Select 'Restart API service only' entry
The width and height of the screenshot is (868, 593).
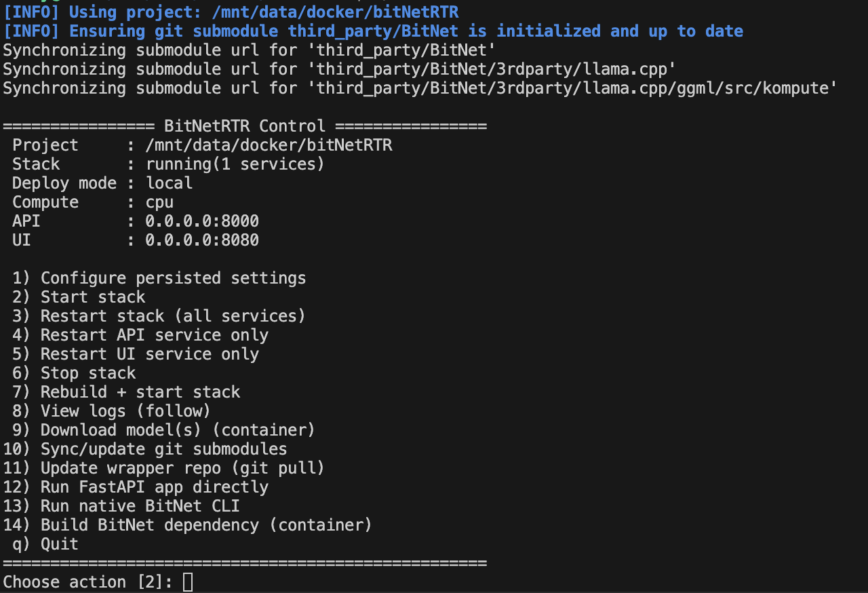tap(154, 335)
